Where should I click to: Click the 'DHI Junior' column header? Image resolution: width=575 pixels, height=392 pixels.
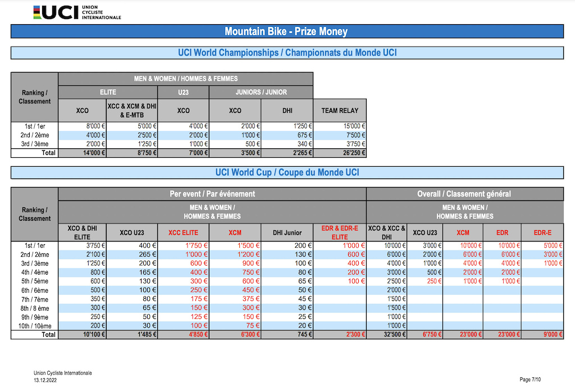point(287,233)
